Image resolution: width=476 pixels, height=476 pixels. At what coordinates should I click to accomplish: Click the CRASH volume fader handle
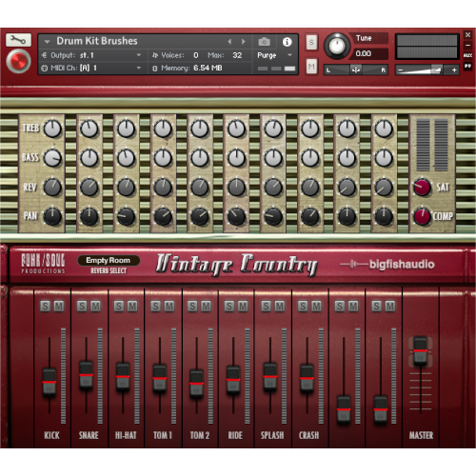click(x=307, y=378)
